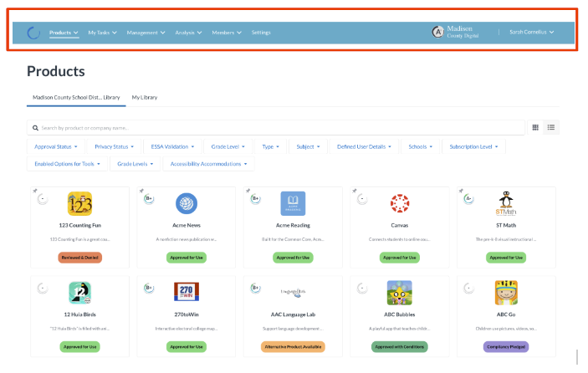Switch to Madison County School Dist... Library tab
588x373 pixels.
pos(76,98)
